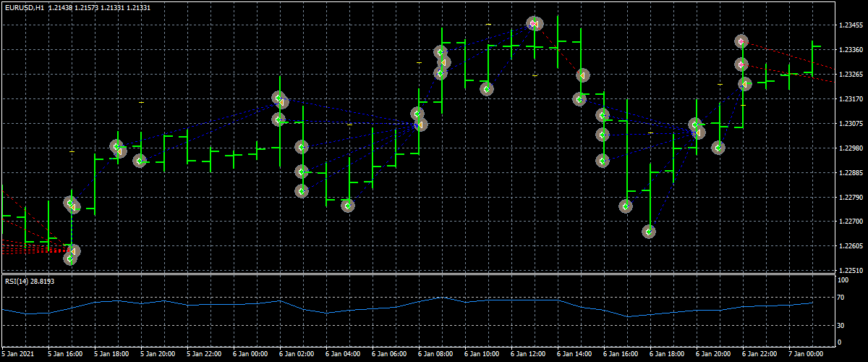Click the 6 Jan 12:00 time label

528,355
